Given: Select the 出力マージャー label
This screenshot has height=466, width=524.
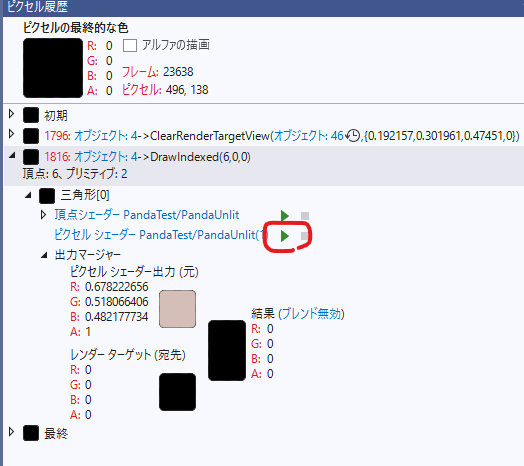Looking at the screenshot, I should click(88, 255).
